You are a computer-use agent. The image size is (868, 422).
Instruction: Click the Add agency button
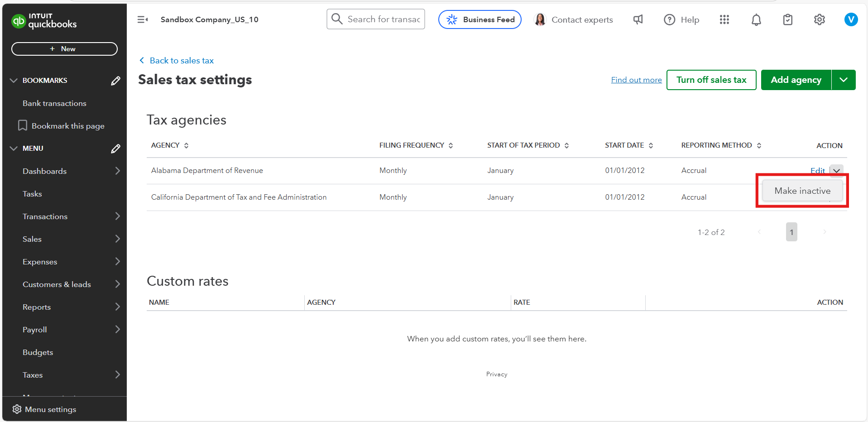pyautogui.click(x=796, y=80)
